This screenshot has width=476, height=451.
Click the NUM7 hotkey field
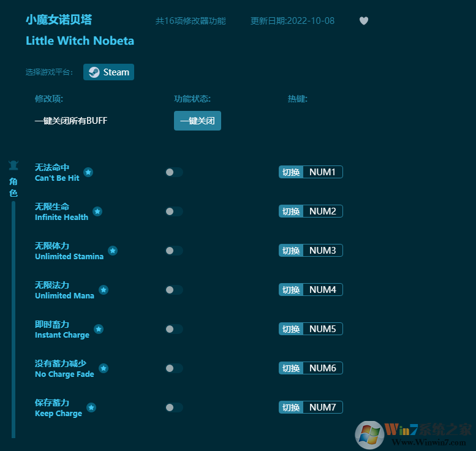(323, 407)
